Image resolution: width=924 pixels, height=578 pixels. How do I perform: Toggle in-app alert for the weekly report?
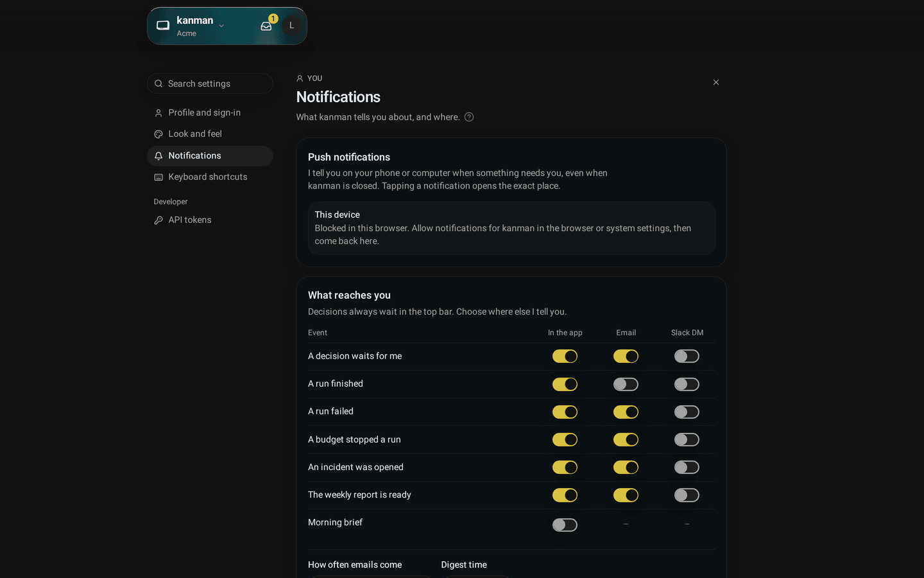click(565, 495)
